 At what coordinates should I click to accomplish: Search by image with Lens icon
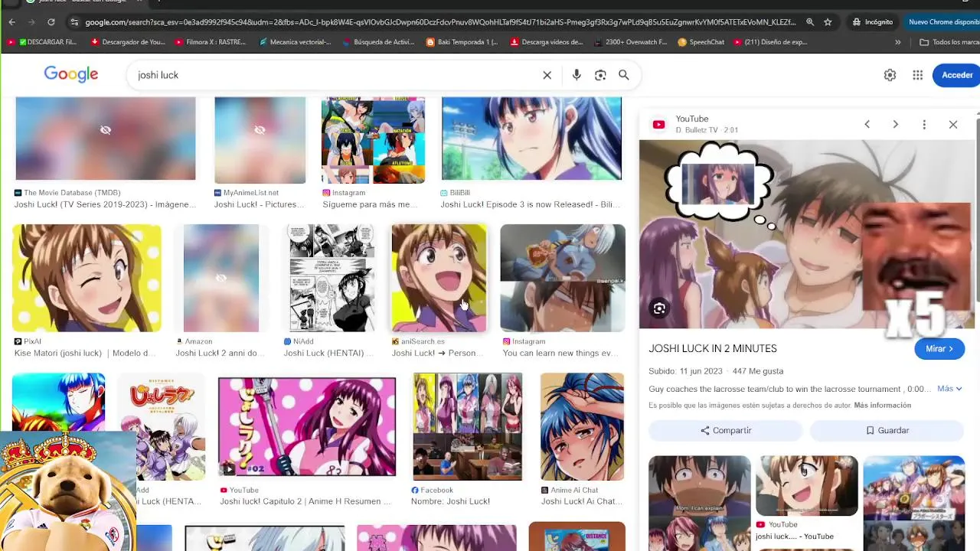[600, 75]
